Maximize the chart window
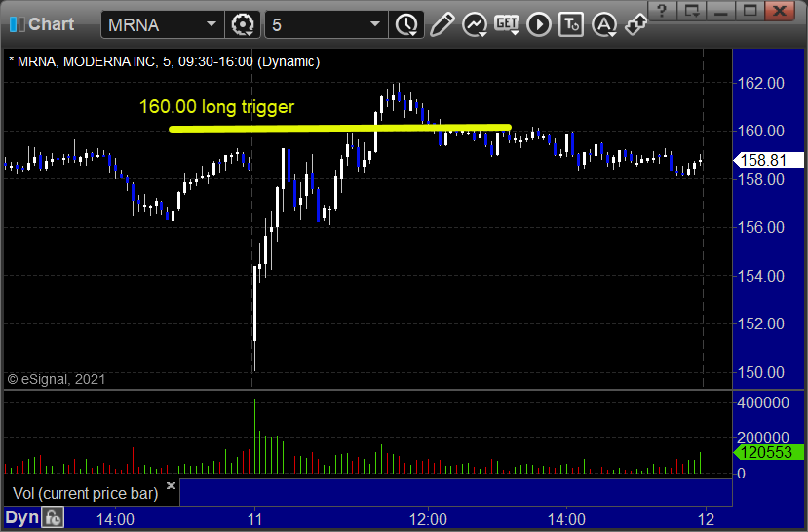This screenshot has width=808, height=532. (x=750, y=11)
